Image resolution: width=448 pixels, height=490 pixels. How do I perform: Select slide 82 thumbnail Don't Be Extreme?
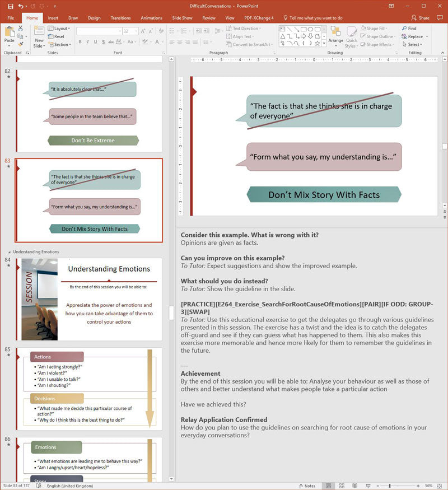click(90, 111)
